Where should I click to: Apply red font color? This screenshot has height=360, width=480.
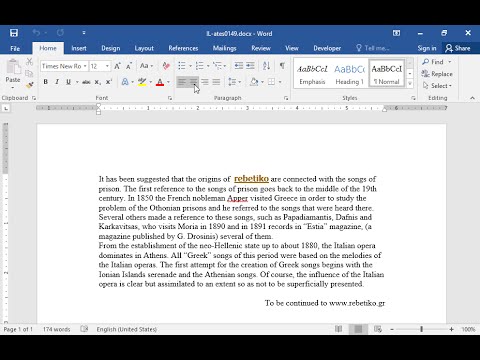point(160,82)
